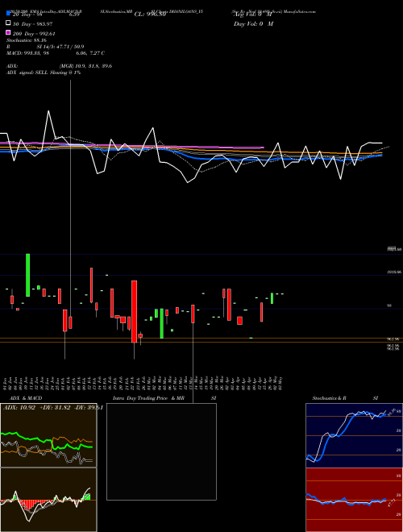Viewport: 403px width, 532px height.
Task: Click the last green candlestick at the chart's right end
Action: click(272, 298)
